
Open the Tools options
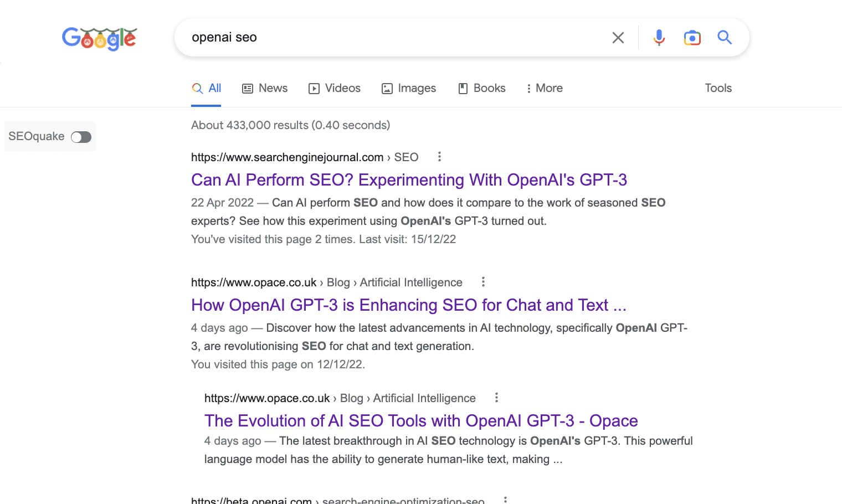click(718, 88)
